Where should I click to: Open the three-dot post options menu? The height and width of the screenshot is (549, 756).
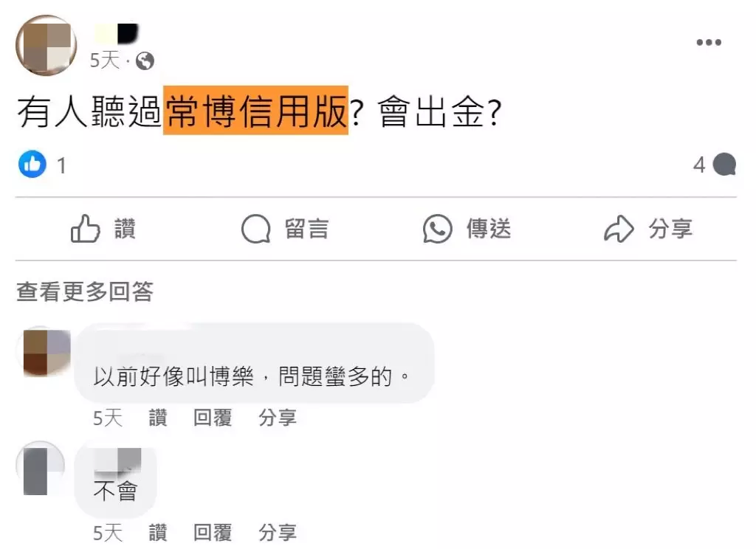(709, 42)
